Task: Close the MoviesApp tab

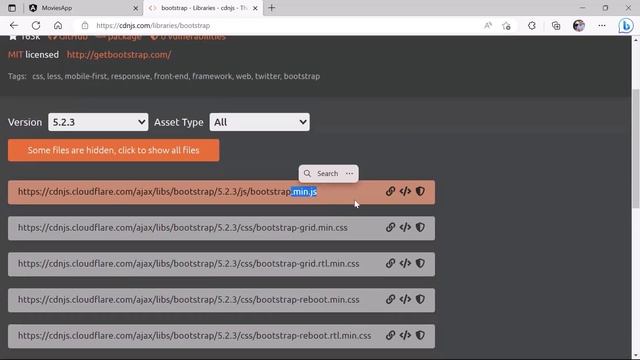Action: 136,8
